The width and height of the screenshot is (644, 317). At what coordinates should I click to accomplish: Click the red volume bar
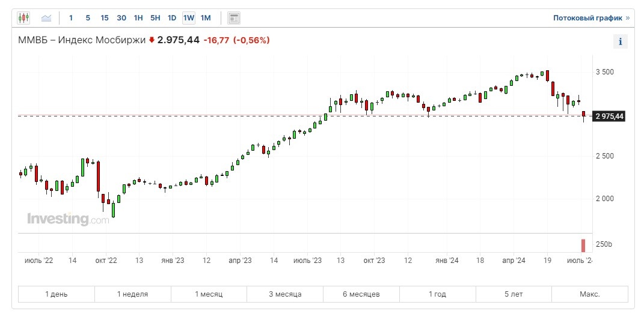583,246
